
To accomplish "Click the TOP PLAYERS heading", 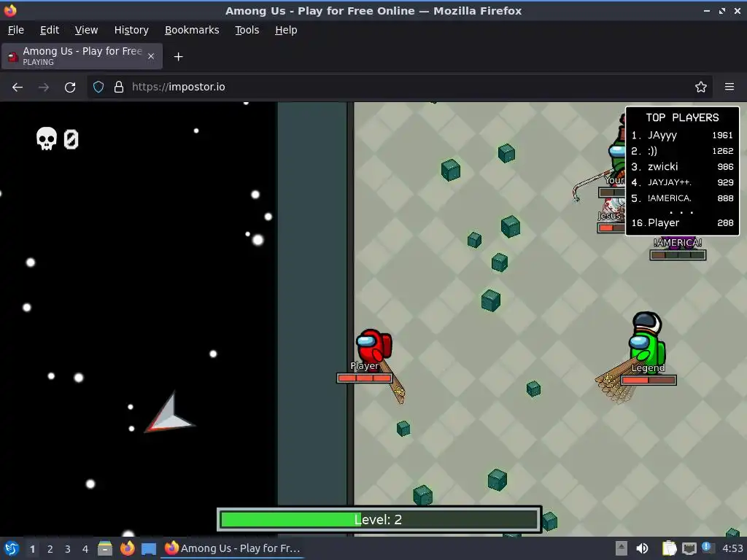I will [x=682, y=117].
